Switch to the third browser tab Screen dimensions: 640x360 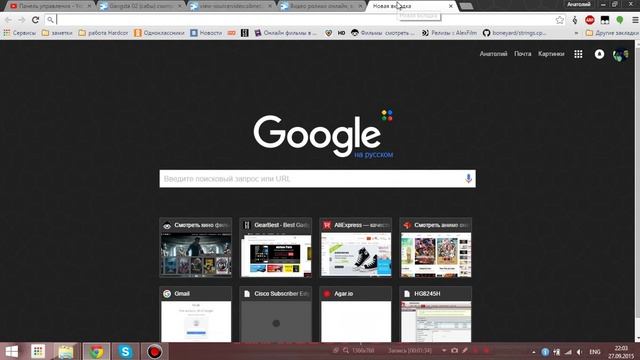coord(232,6)
